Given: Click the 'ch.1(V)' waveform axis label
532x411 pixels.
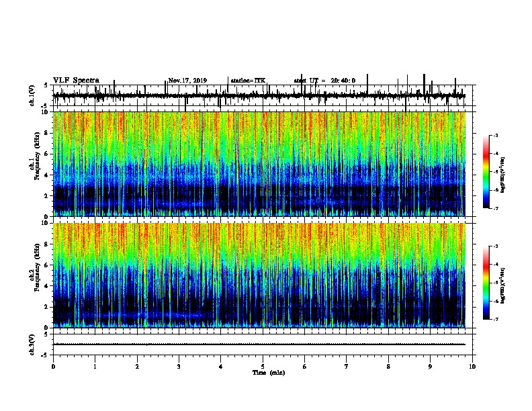Looking at the screenshot, I should tap(32, 95).
